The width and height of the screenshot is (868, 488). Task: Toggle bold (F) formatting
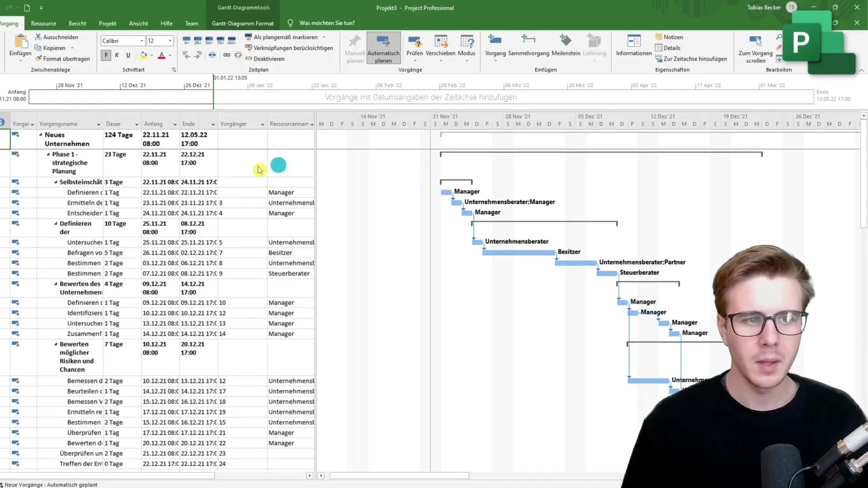click(x=106, y=55)
